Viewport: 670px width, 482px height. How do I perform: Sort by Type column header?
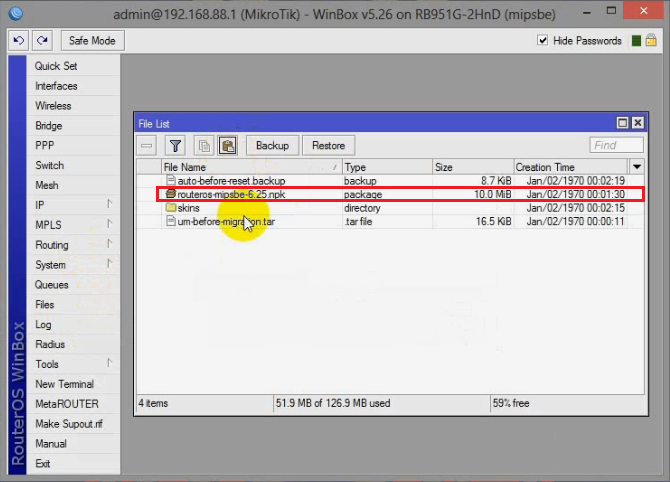pos(387,167)
